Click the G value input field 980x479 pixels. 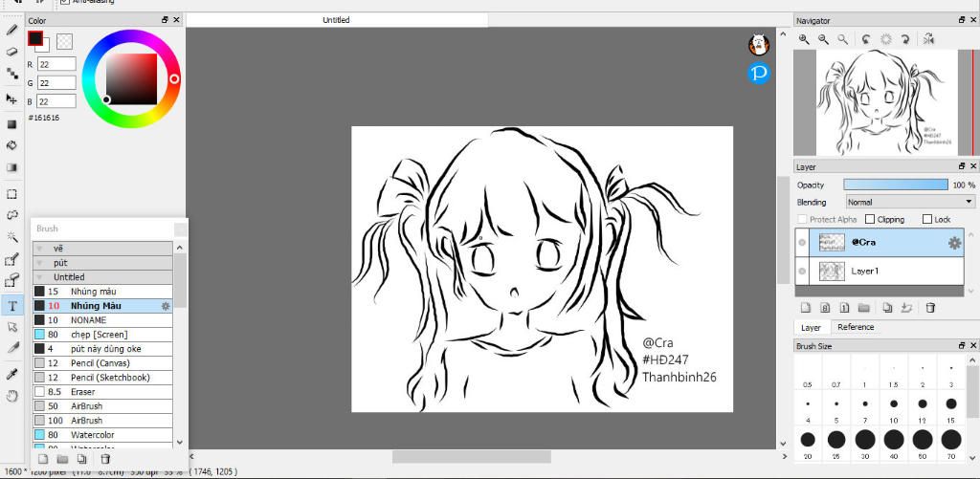(56, 82)
